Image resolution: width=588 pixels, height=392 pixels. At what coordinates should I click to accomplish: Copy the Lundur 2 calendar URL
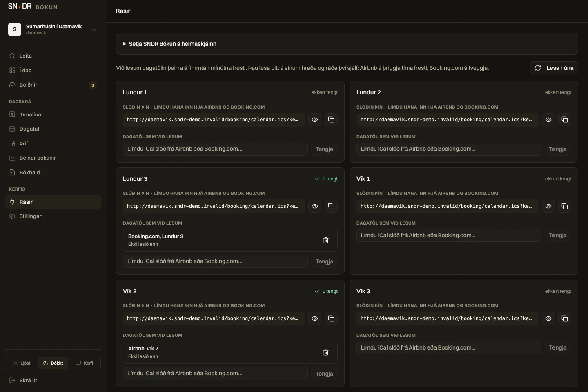tap(565, 120)
